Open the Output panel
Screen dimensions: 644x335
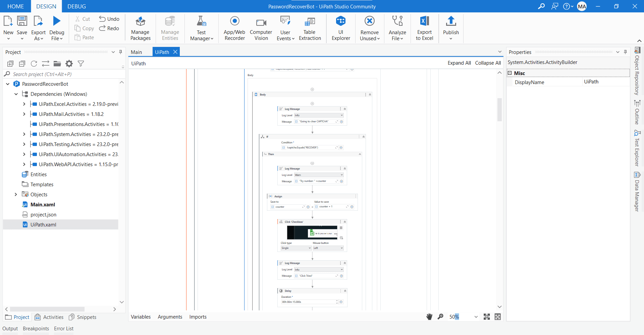10,329
